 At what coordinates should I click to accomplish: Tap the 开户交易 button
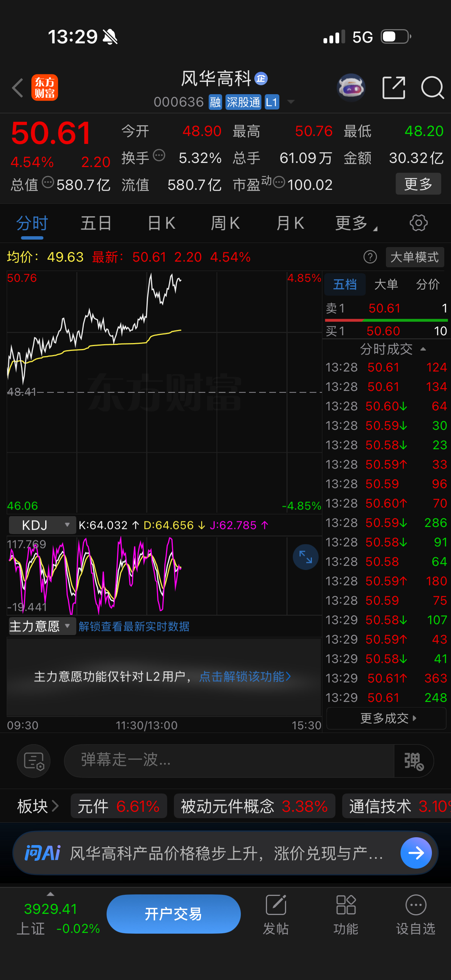click(174, 914)
